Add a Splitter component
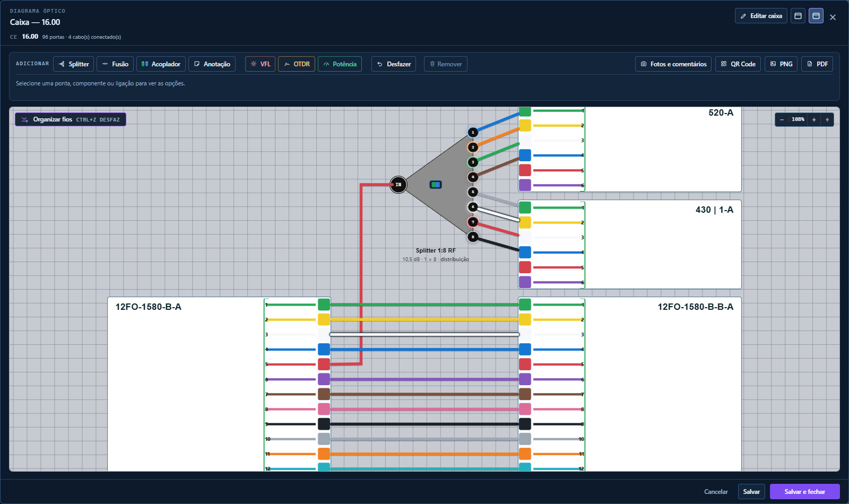The image size is (849, 504). pos(74,64)
